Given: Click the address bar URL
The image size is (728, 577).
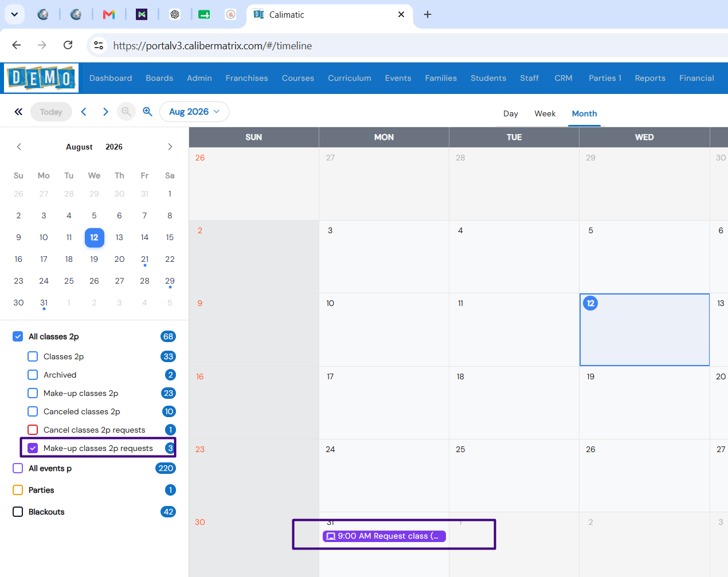Looking at the screenshot, I should tap(213, 45).
